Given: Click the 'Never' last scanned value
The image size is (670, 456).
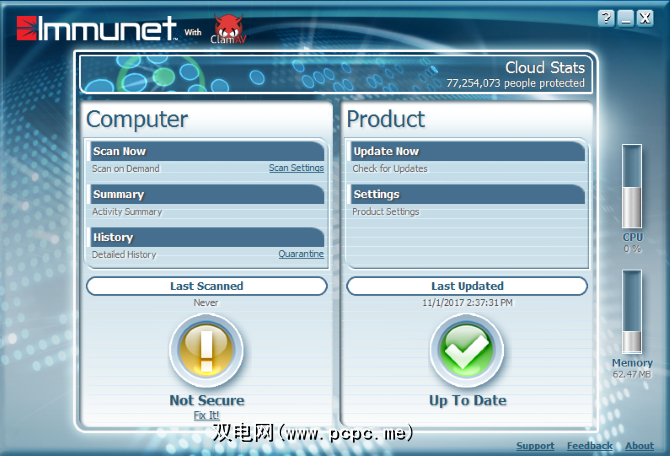Looking at the screenshot, I should pos(206,303).
